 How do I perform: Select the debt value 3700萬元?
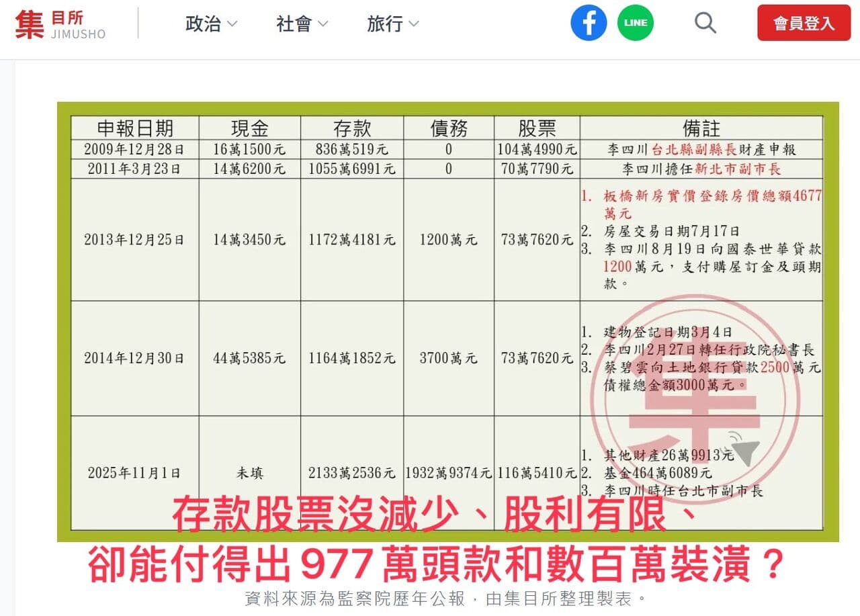[449, 358]
